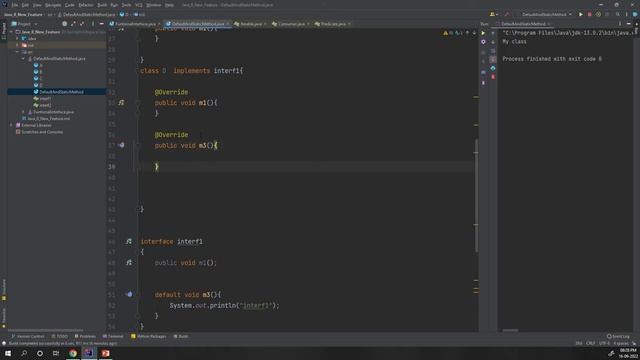Switch to Predicate.java editor tab
This screenshot has width=640, height=360.
[333, 24]
